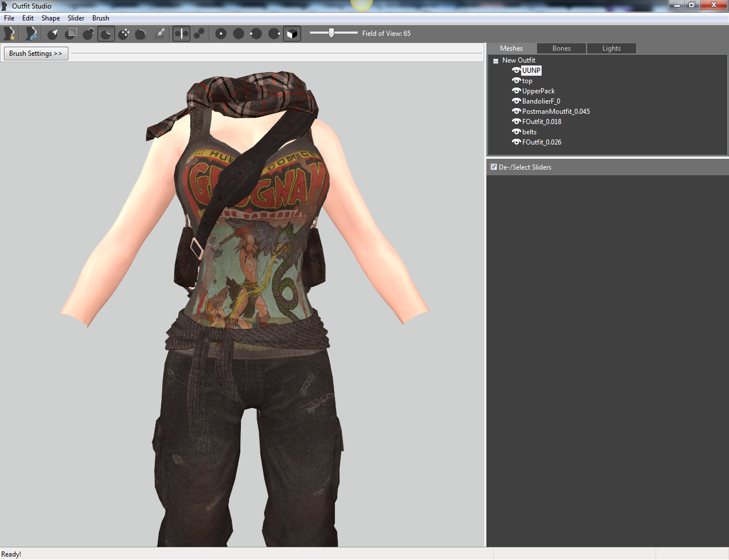Click the "Field of View: 65" label
The height and width of the screenshot is (560, 729).
click(386, 34)
